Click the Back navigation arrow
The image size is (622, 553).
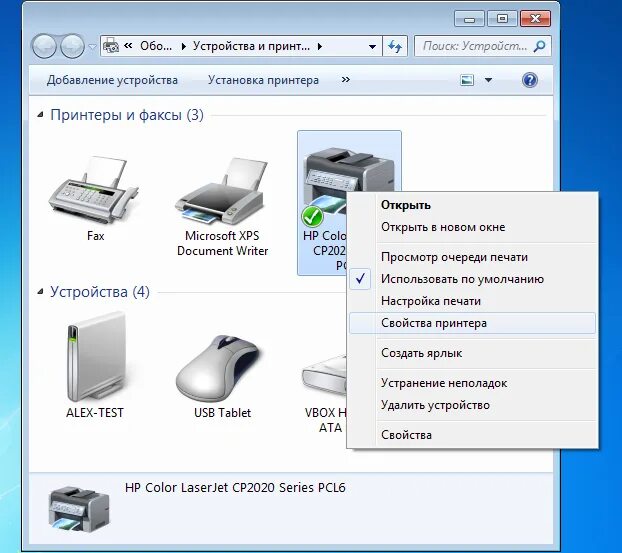pyautogui.click(x=44, y=46)
